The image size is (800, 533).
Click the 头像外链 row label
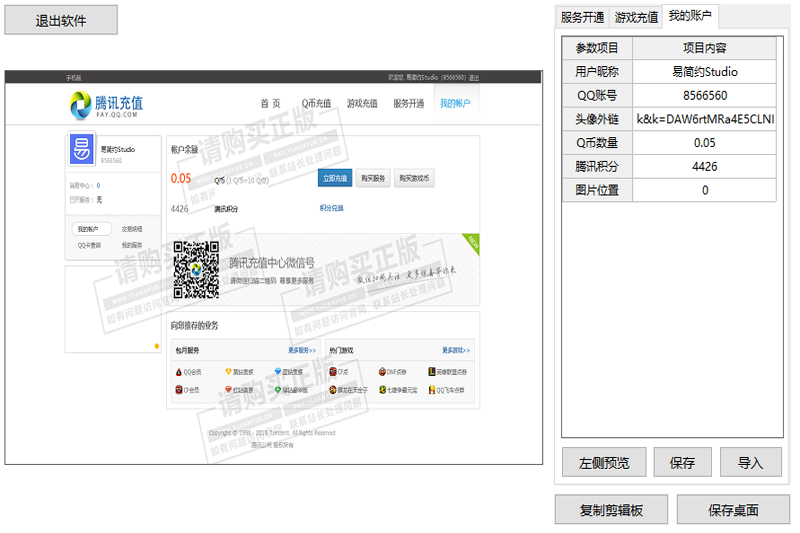pyautogui.click(x=597, y=119)
